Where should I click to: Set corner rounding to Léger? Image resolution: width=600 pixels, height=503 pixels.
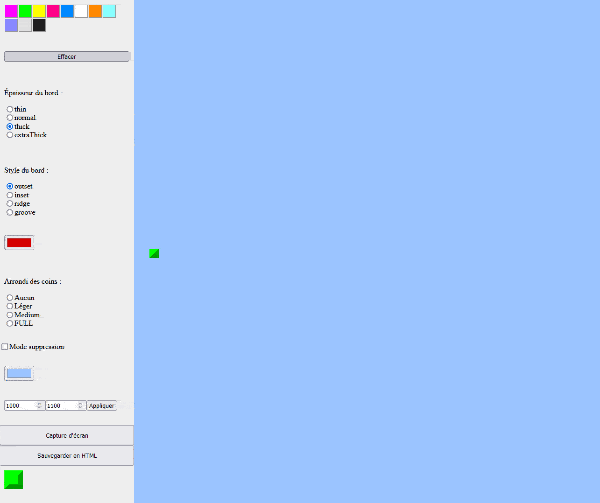click(x=10, y=306)
